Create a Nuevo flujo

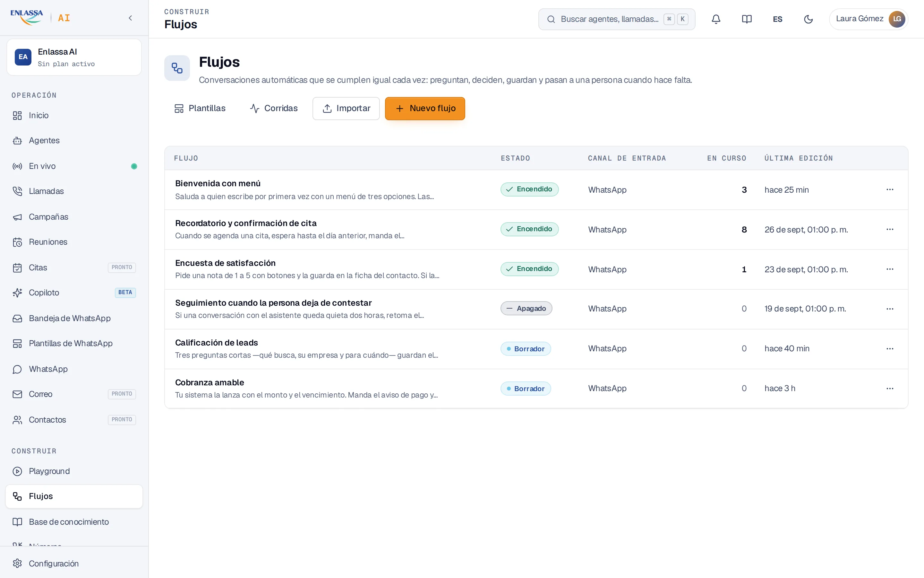point(425,109)
